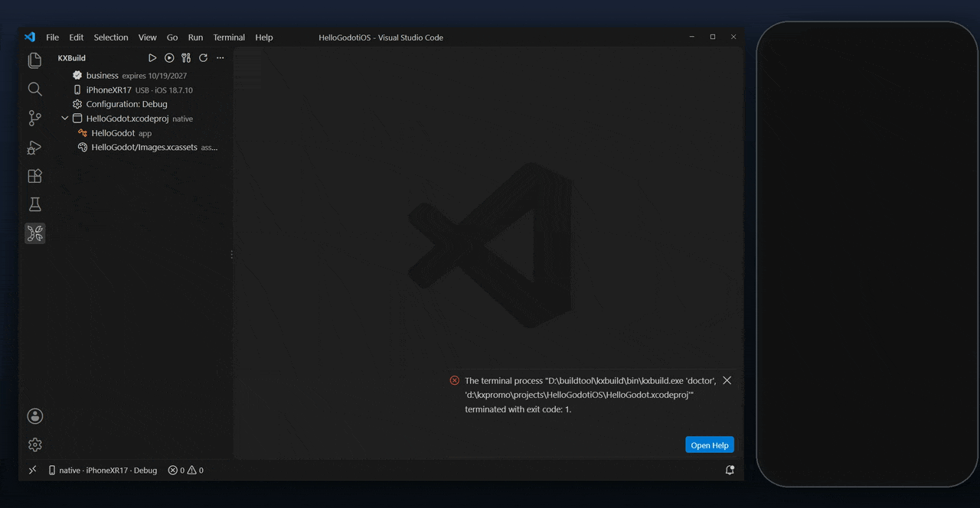Open notifications bell in status bar
The image size is (980, 508).
tap(730, 471)
